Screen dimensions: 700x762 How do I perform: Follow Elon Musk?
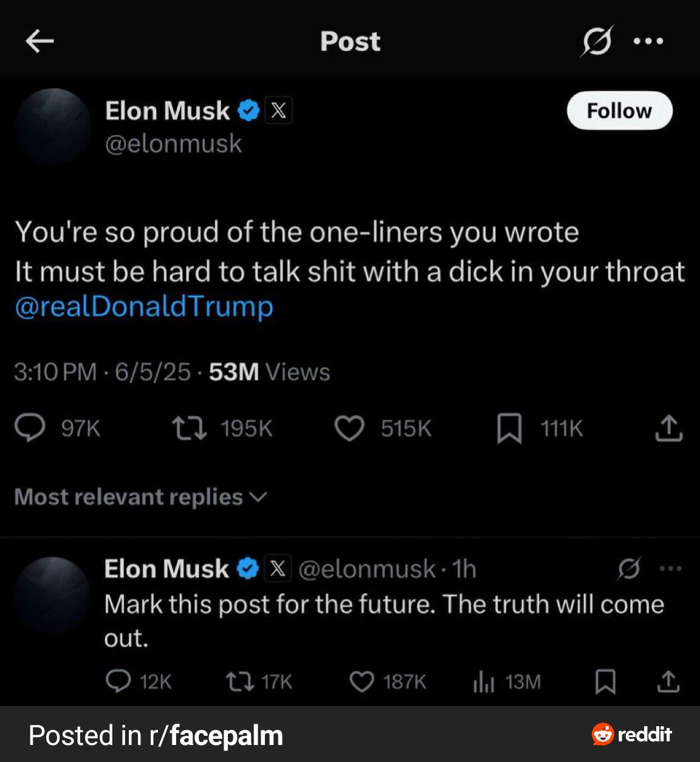click(619, 111)
